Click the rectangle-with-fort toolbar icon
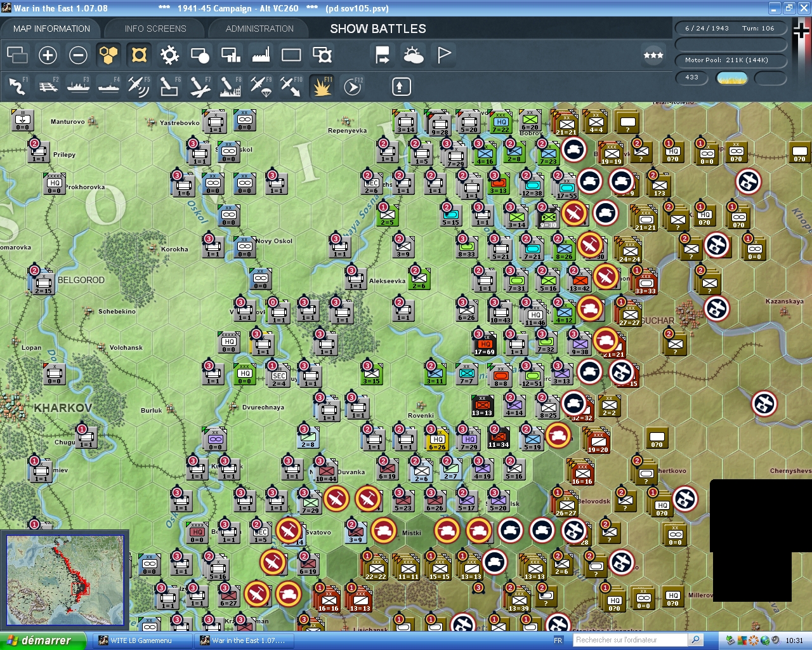812x650 pixels. tap(322, 55)
